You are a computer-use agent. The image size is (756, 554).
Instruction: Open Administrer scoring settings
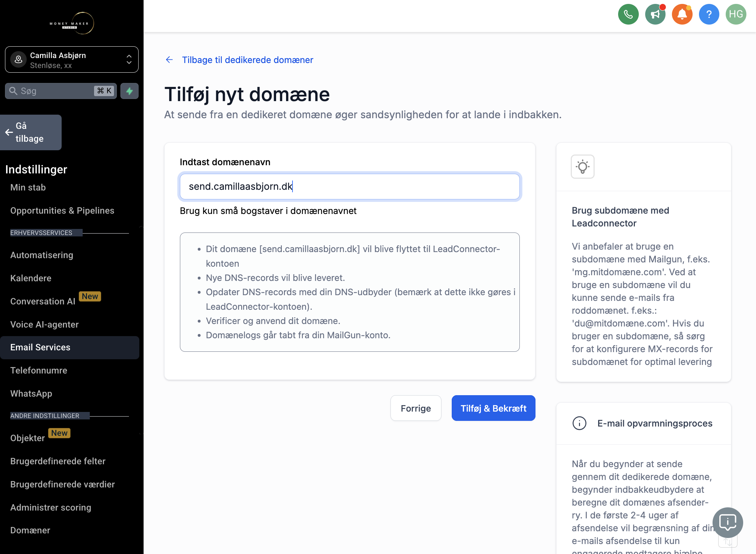click(x=51, y=507)
